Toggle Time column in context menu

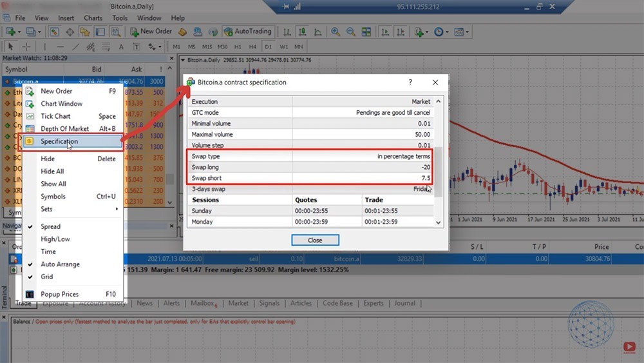tap(48, 251)
